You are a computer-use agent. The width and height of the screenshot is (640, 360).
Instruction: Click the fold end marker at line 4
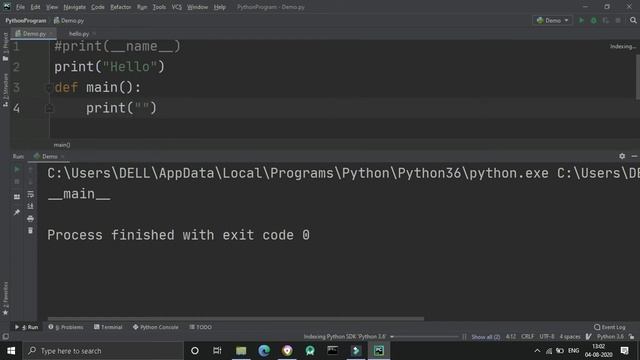point(49,109)
